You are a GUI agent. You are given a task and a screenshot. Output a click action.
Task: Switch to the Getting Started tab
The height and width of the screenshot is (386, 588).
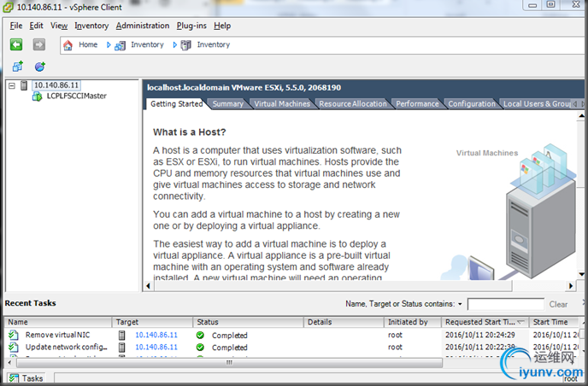coord(176,104)
